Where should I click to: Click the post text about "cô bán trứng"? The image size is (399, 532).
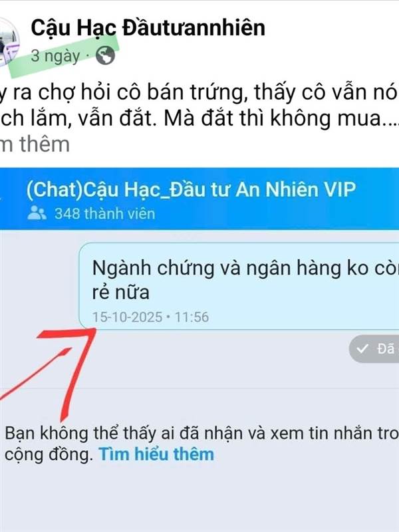click(199, 105)
